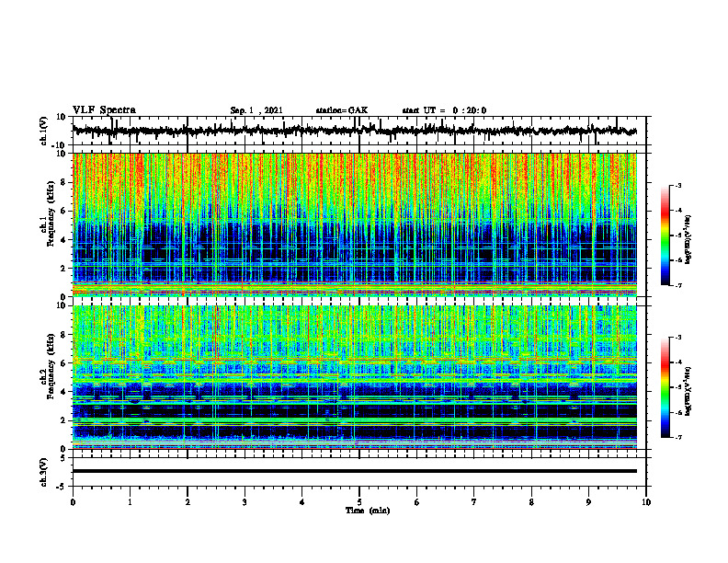
Task: Click the ch.1 colorbar log(PSD) label
Action: (688, 239)
